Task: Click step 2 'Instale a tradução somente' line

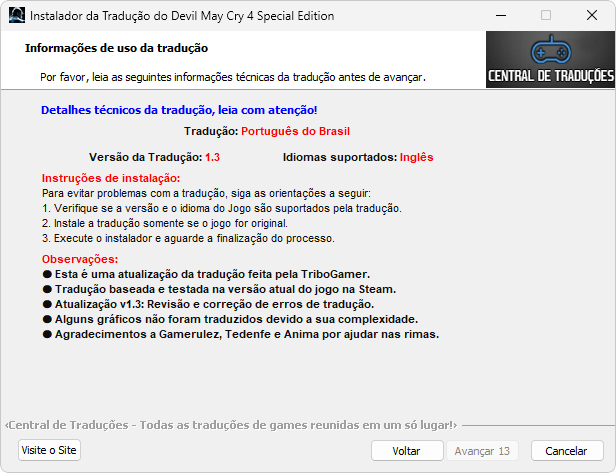Action: coord(165,224)
